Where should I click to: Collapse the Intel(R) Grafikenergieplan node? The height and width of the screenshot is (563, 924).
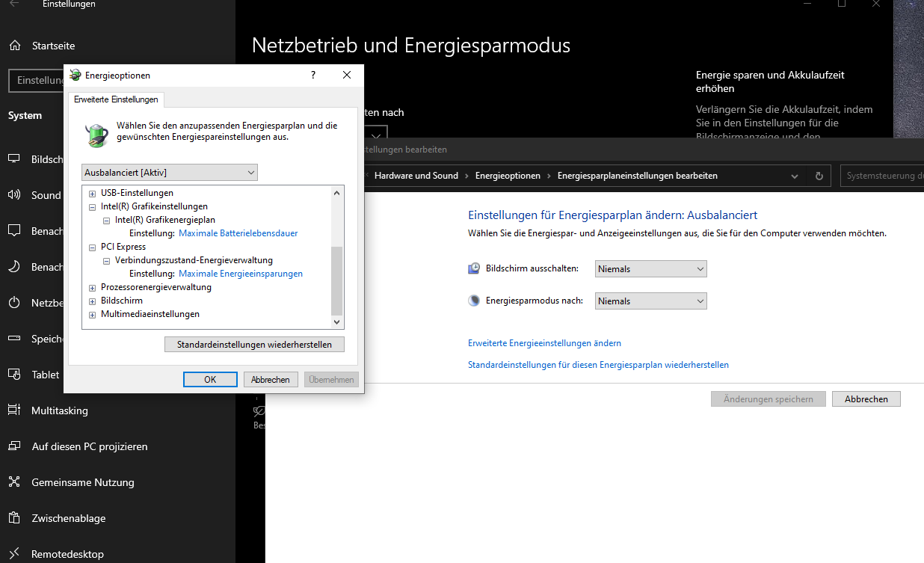(107, 220)
